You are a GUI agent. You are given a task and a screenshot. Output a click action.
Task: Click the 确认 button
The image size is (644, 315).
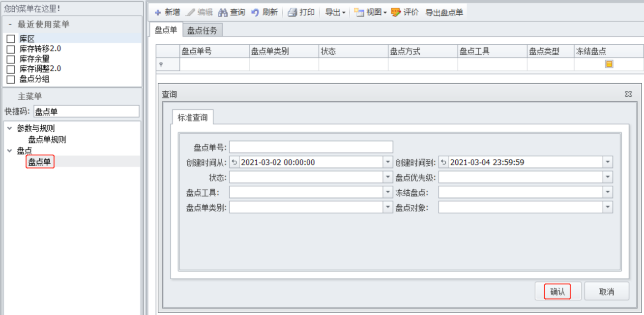coord(557,291)
